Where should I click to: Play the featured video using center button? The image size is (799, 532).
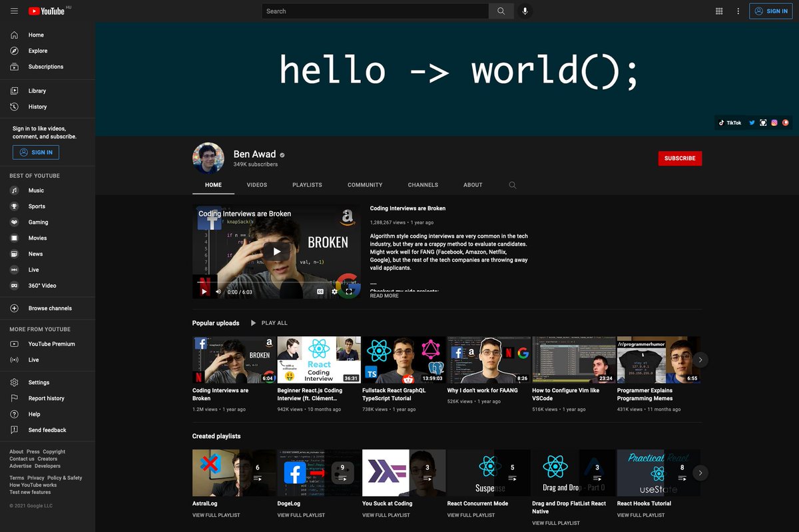click(x=276, y=251)
